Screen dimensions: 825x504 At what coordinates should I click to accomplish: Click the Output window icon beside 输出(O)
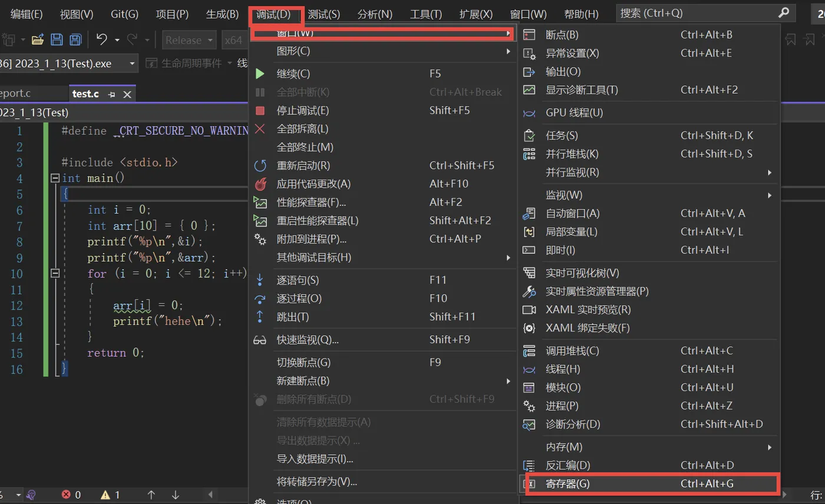pyautogui.click(x=529, y=72)
